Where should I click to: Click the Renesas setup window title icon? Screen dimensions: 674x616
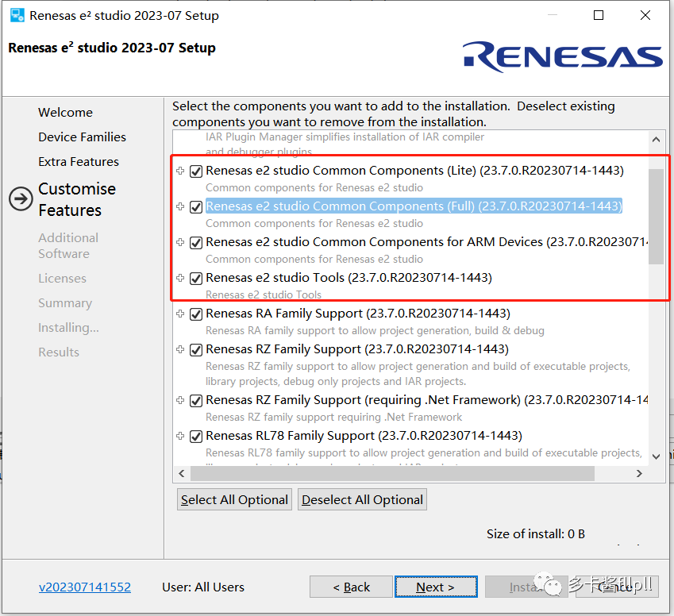click(17, 15)
